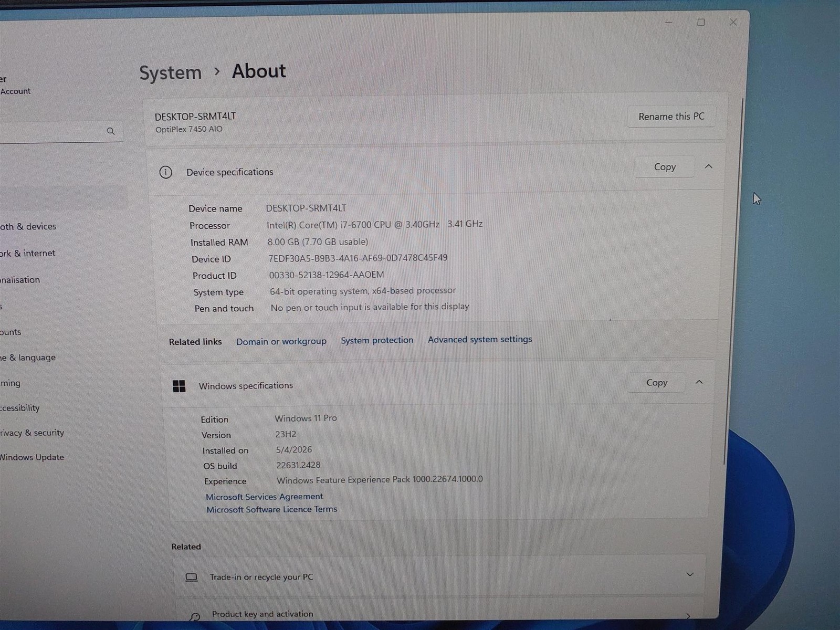Copy the device specifications

coord(665,167)
